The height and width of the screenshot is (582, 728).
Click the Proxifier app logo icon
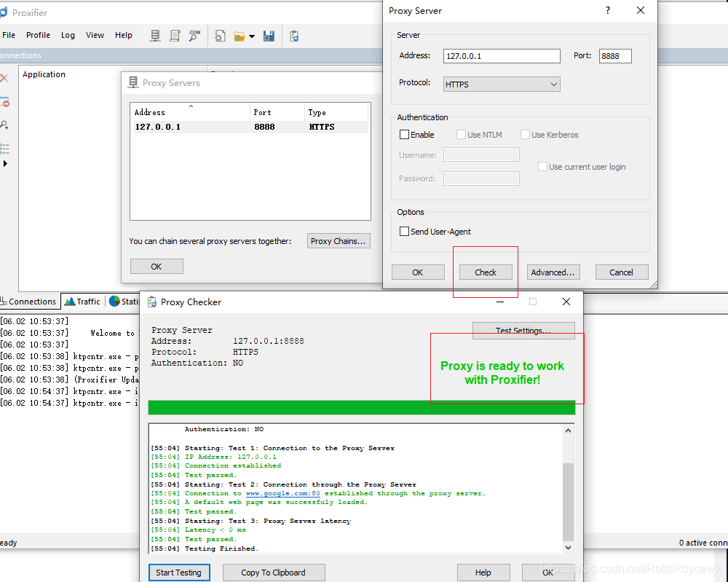(x=3, y=12)
